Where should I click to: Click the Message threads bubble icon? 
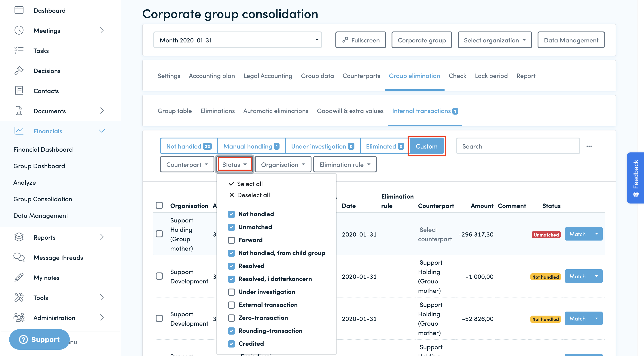pyautogui.click(x=19, y=257)
